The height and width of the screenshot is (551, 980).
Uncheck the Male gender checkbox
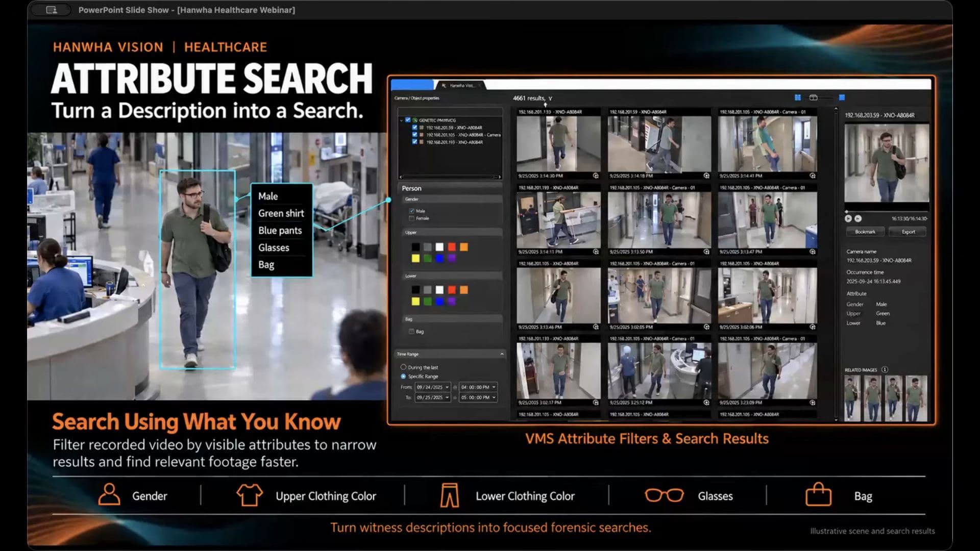(411, 211)
